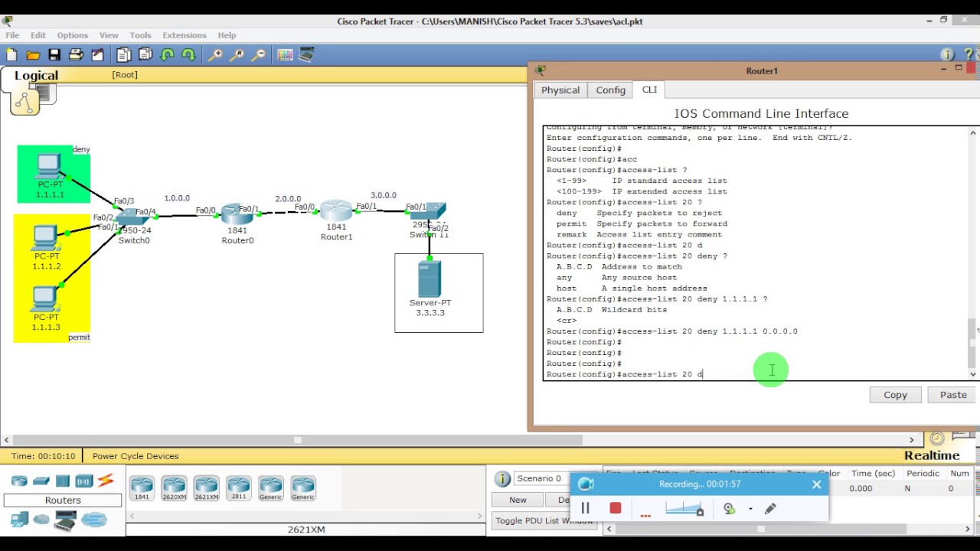The image size is (980, 551).
Task: Save the file using the floppy disk icon
Action: click(x=54, y=55)
